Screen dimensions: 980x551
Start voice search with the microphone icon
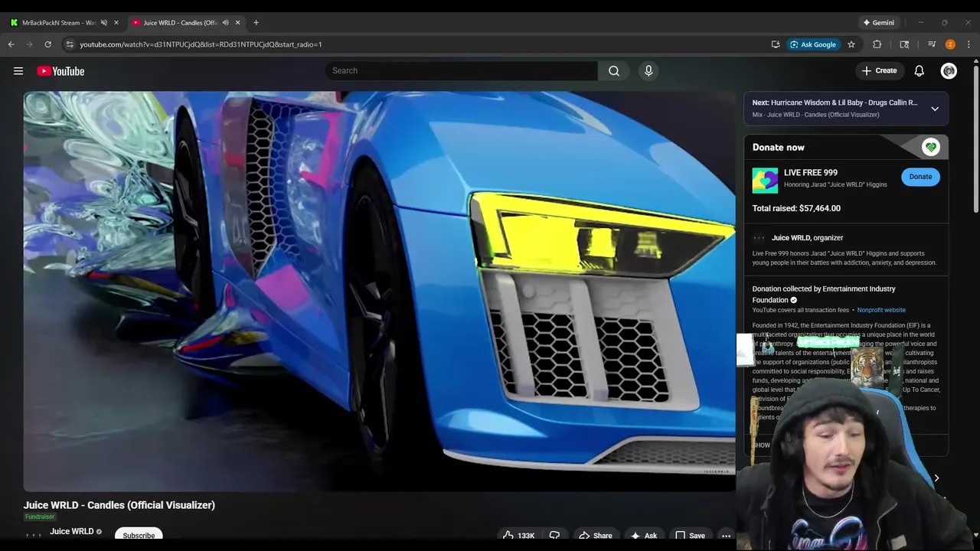point(648,71)
